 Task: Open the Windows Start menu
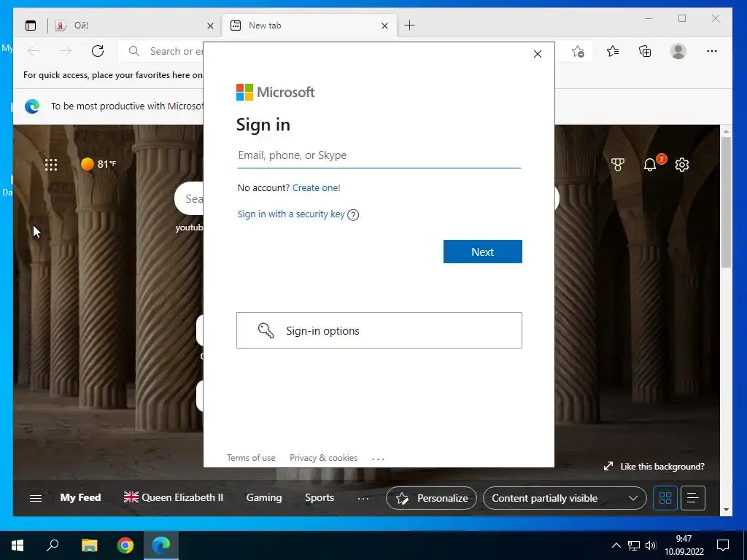[18, 545]
